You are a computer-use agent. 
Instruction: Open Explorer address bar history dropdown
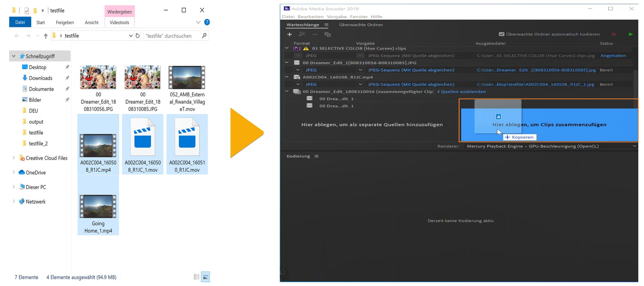131,36
